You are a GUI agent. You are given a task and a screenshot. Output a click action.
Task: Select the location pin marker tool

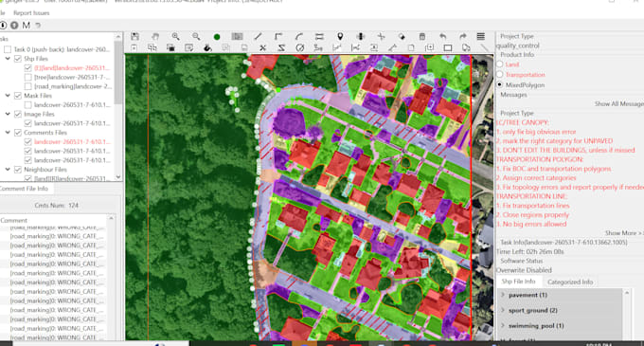(340, 37)
